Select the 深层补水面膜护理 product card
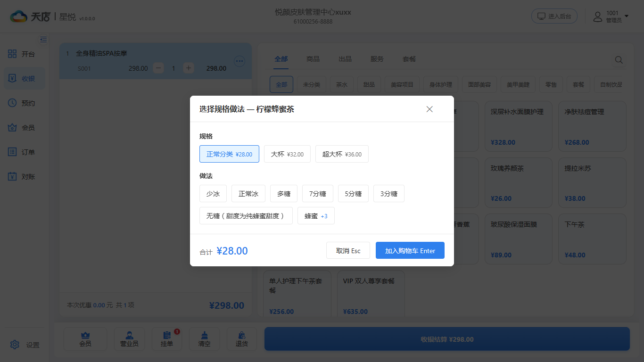The height and width of the screenshot is (362, 644). tap(519, 126)
